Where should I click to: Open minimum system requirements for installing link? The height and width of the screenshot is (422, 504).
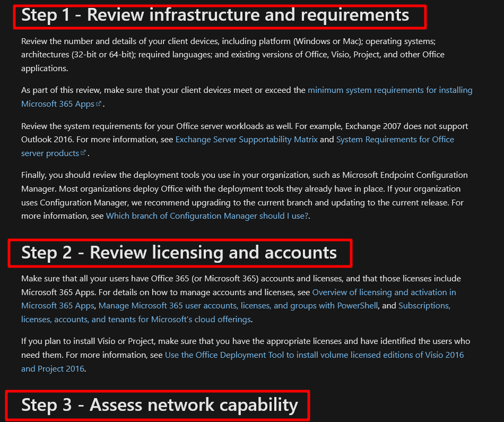(x=389, y=90)
